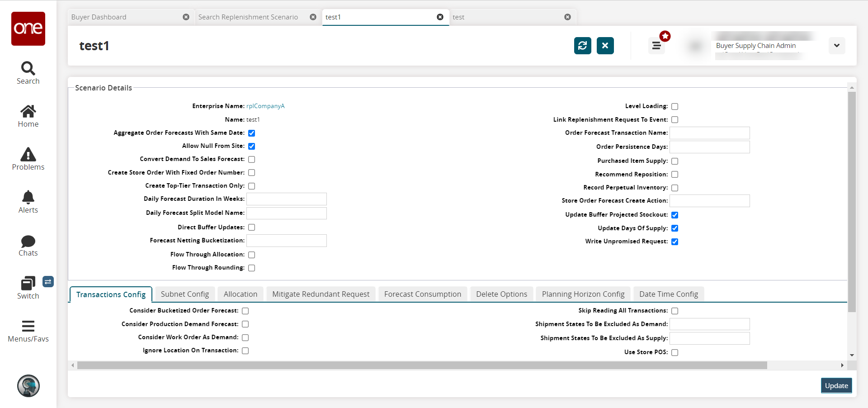868x408 pixels.
Task: Click Forecast Netting Bucketization field
Action: 287,241
